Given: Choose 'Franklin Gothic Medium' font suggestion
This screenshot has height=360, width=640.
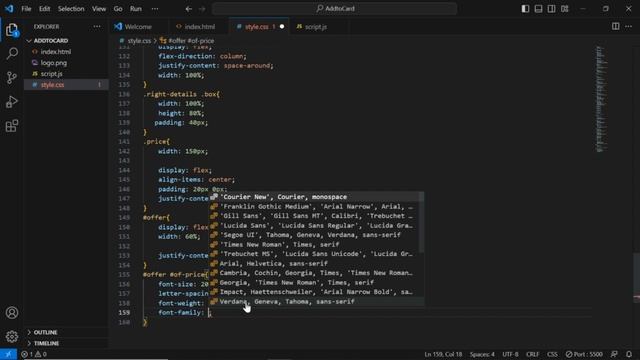Looking at the screenshot, I should tap(317, 207).
